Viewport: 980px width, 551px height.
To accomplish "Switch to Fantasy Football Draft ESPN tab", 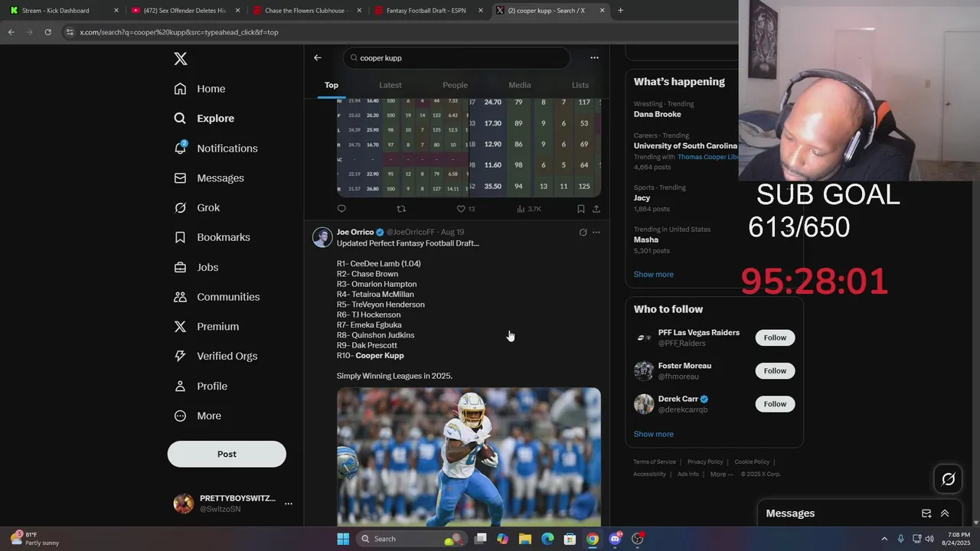I will [430, 11].
